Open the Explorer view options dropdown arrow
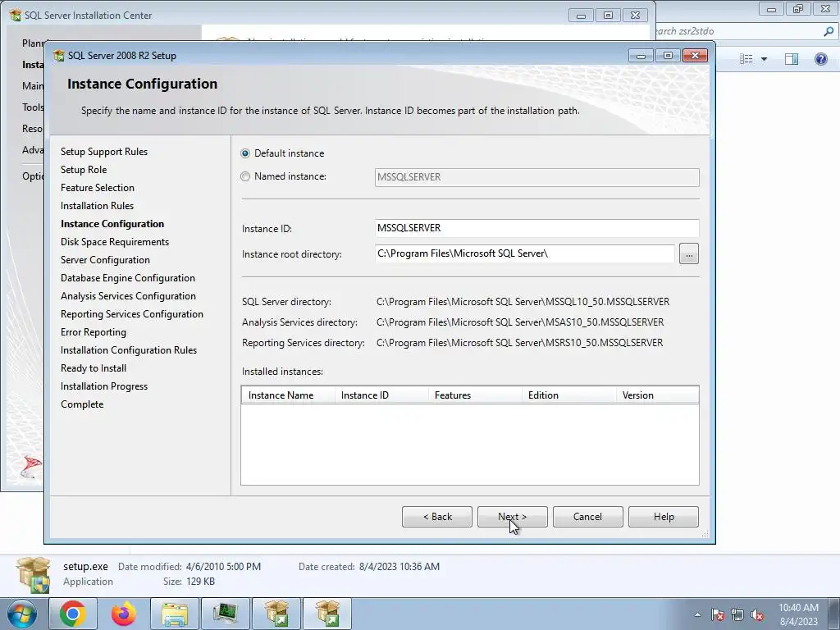Image resolution: width=840 pixels, height=630 pixels. coord(764,59)
